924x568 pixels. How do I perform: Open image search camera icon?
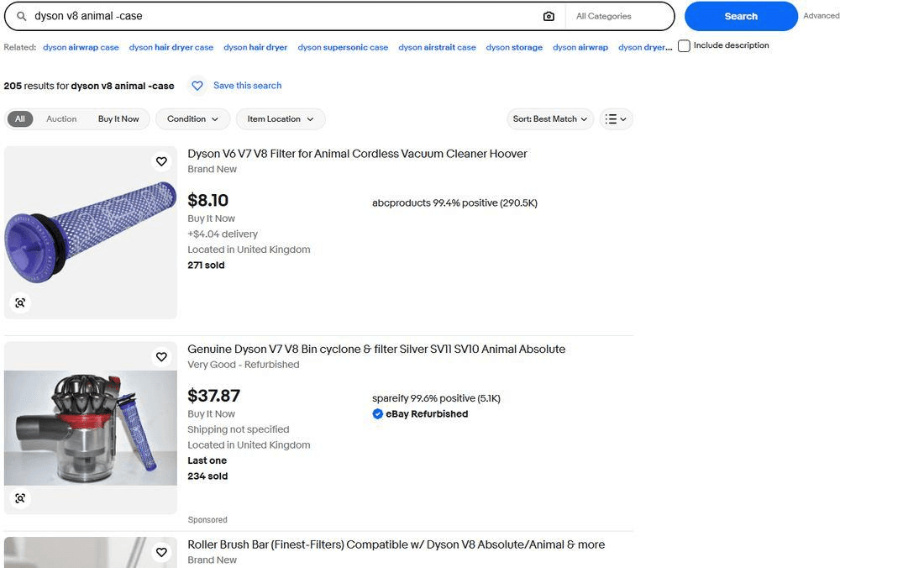point(549,17)
